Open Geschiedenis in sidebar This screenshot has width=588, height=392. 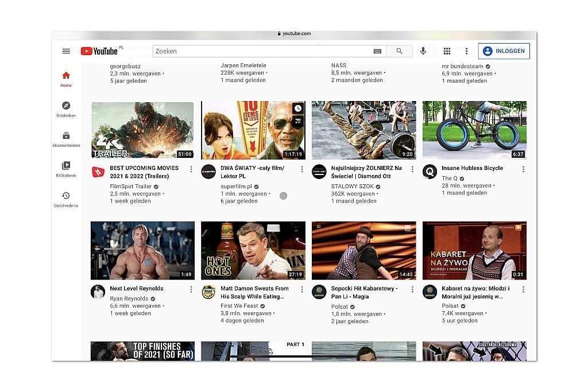66,199
